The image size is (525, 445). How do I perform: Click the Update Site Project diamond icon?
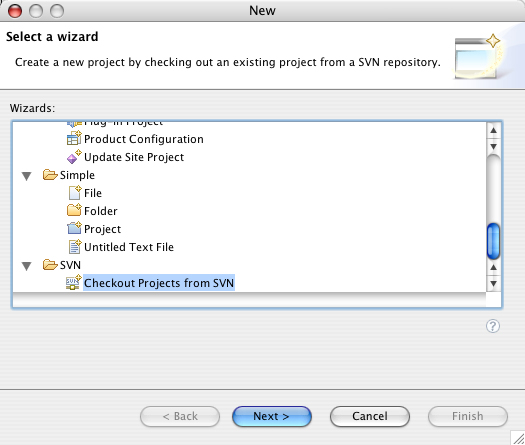tap(74, 157)
